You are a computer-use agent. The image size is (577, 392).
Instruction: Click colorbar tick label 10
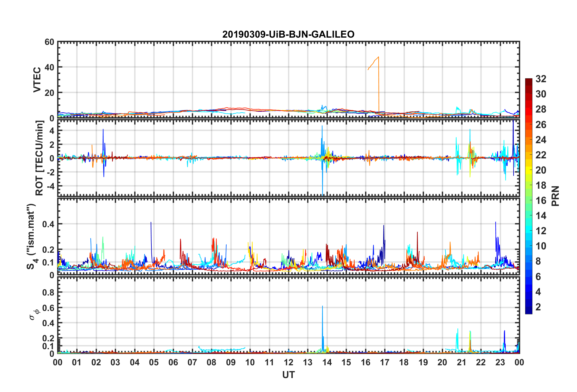pos(541,246)
